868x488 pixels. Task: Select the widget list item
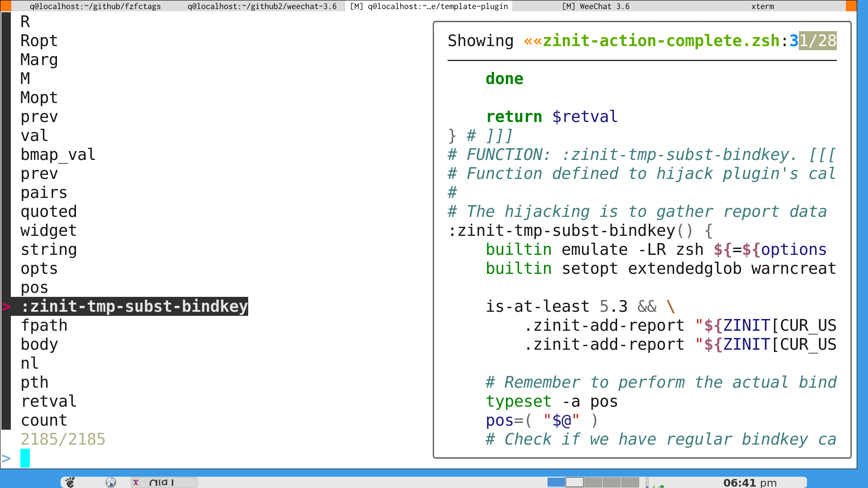click(48, 230)
